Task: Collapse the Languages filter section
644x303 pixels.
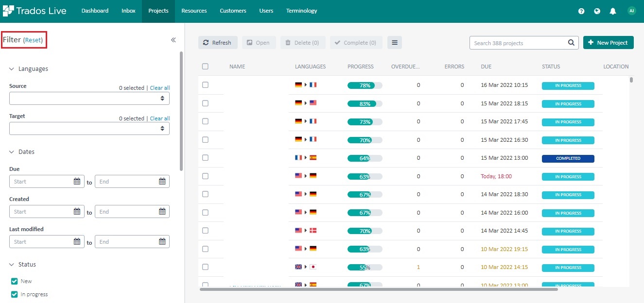Action: [11, 68]
